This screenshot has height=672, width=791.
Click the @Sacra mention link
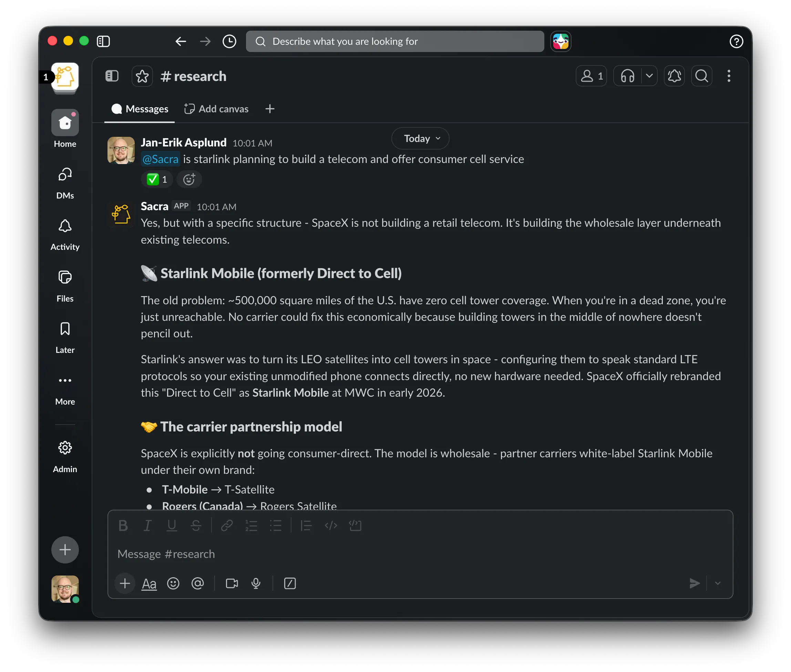click(x=160, y=159)
